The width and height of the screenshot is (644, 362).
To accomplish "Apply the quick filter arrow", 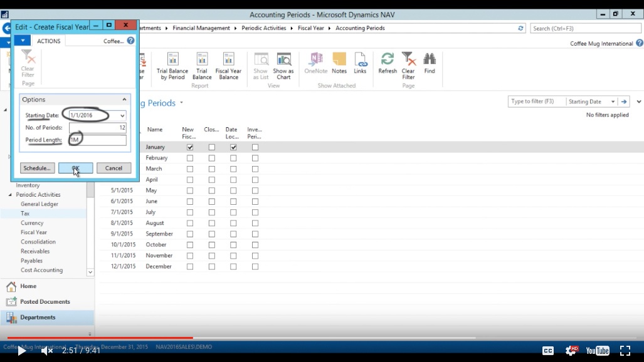I will 624,101.
